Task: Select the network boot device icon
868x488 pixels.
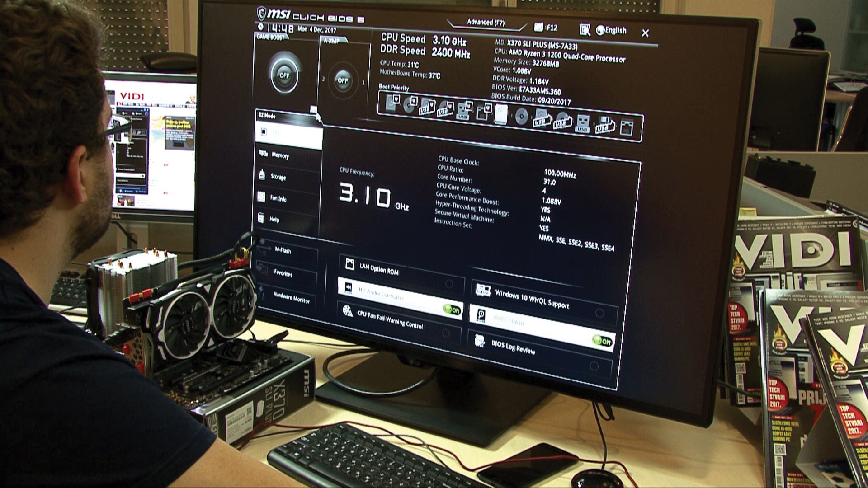Action: pyautogui.click(x=626, y=127)
